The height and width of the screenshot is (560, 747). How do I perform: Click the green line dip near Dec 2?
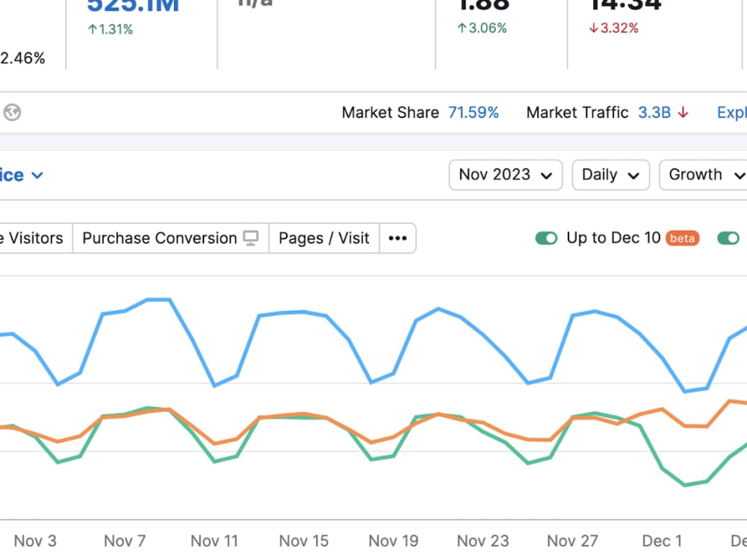685,485
